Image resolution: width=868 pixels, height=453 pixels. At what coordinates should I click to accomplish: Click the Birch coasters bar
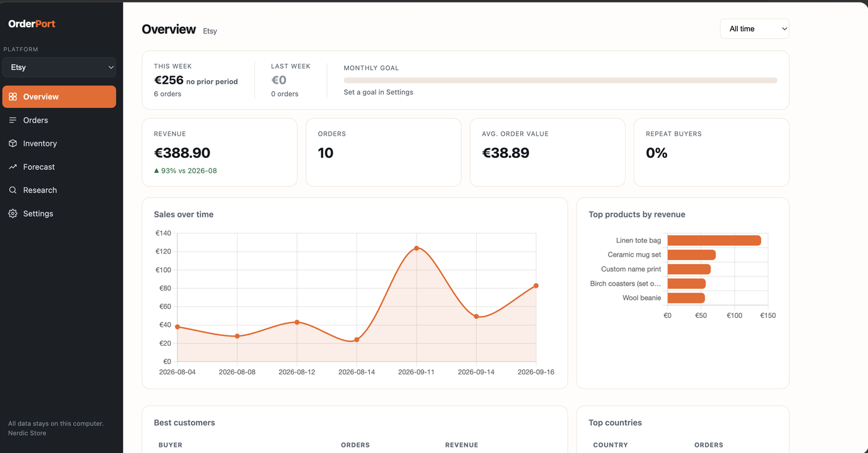686,284
